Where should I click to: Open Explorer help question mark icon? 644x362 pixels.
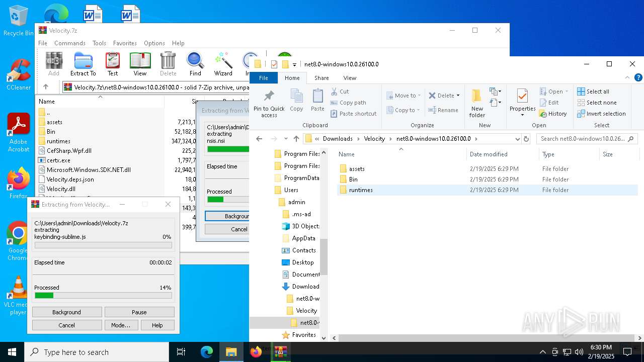pos(638,78)
